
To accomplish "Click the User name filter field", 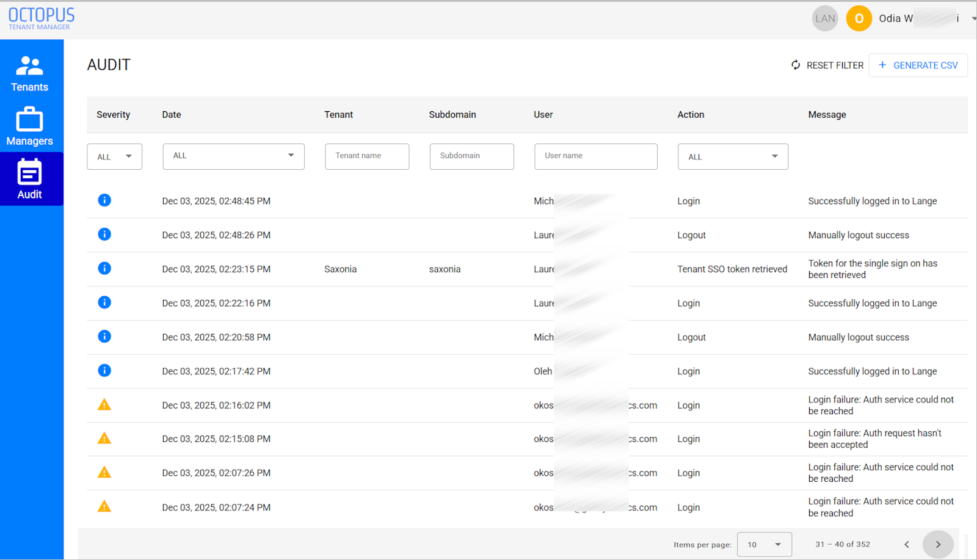I will click(596, 156).
